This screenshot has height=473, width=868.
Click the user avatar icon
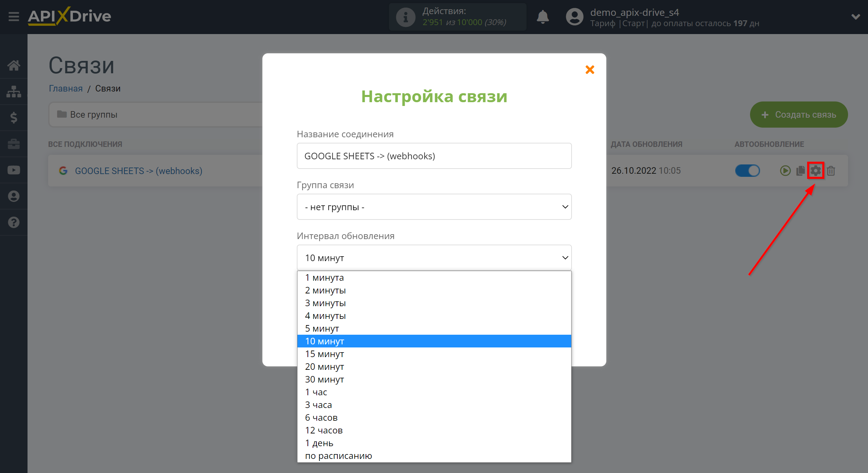tap(574, 17)
